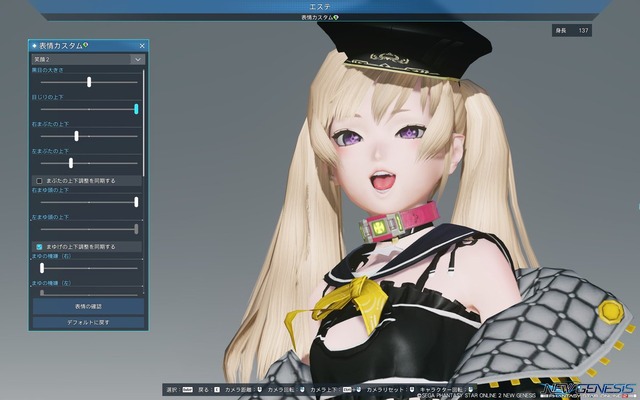Click the 右まぶたの上下 label

click(x=50, y=124)
